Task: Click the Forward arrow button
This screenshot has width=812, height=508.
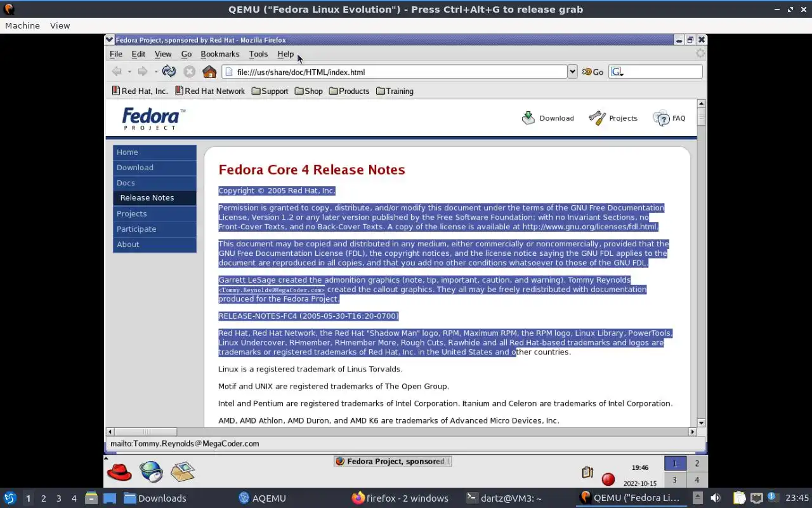Action: point(143,72)
